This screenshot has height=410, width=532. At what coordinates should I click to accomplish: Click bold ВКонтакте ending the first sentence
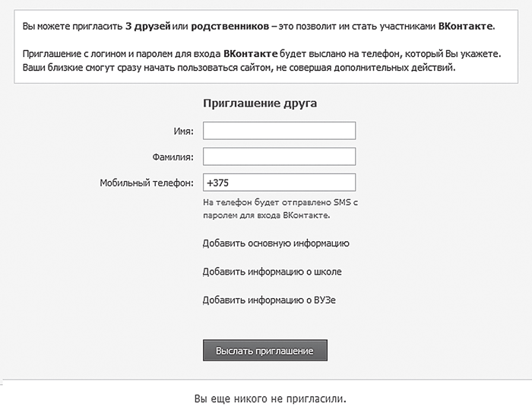point(465,26)
